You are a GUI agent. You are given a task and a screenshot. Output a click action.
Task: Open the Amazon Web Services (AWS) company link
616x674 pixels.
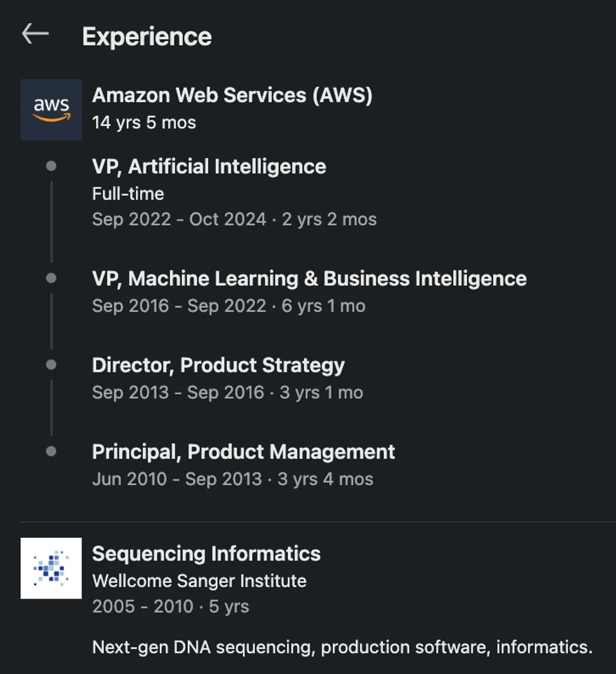(x=232, y=95)
